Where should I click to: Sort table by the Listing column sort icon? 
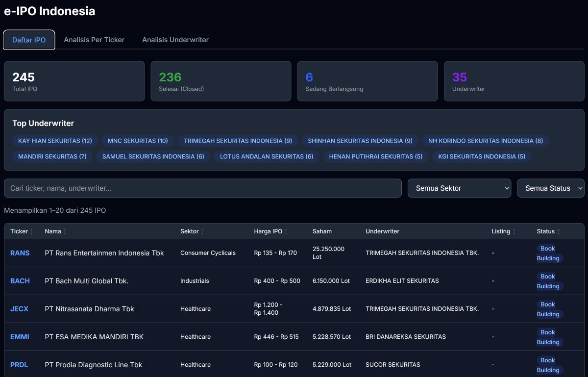pyautogui.click(x=514, y=231)
